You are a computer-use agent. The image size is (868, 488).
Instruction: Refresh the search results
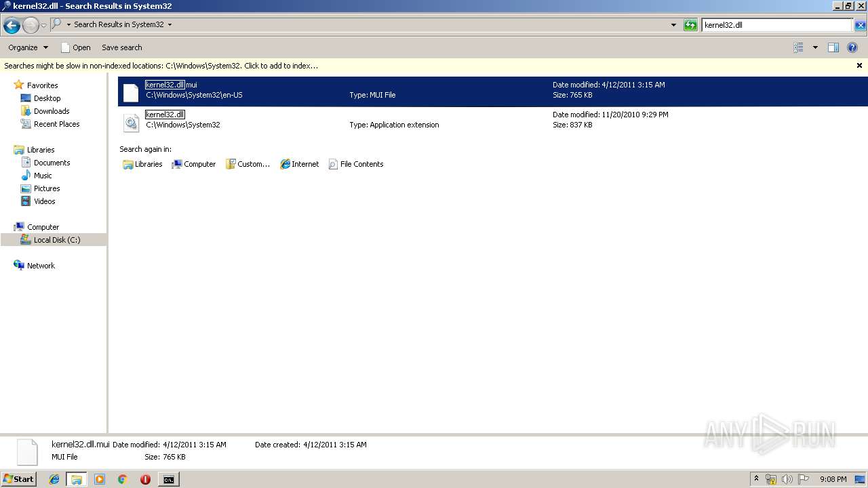[x=690, y=25]
